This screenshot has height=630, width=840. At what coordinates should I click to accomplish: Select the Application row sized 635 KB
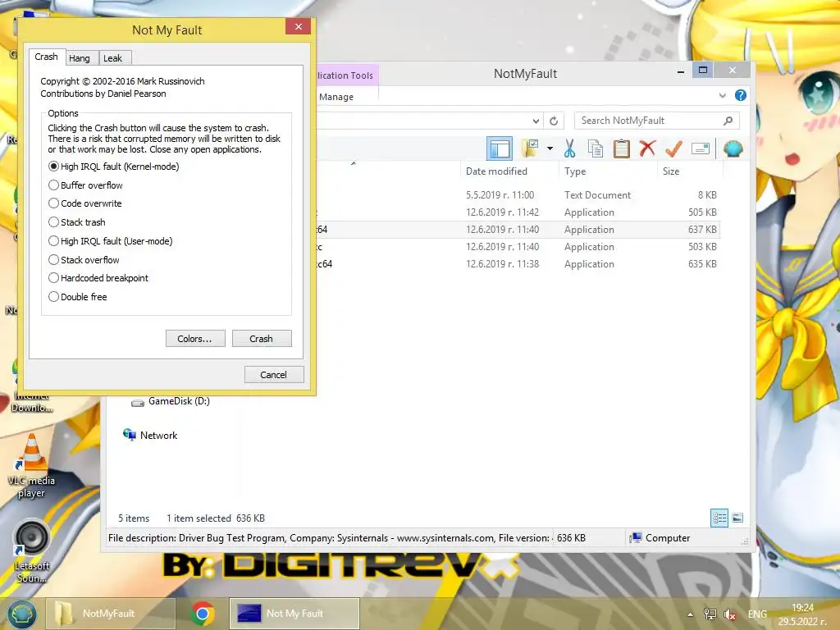click(518, 263)
